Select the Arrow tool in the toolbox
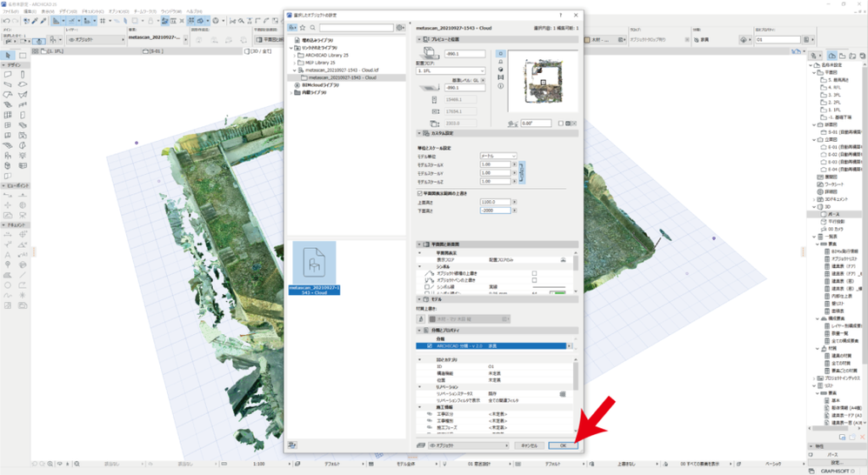This screenshot has width=868, height=475. (8, 56)
